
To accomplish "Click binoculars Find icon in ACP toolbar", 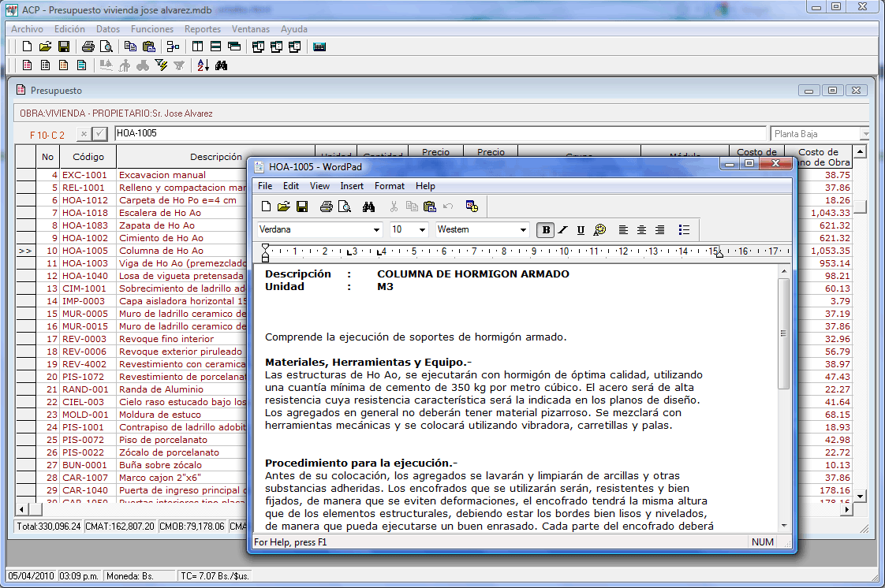I will 221,65.
